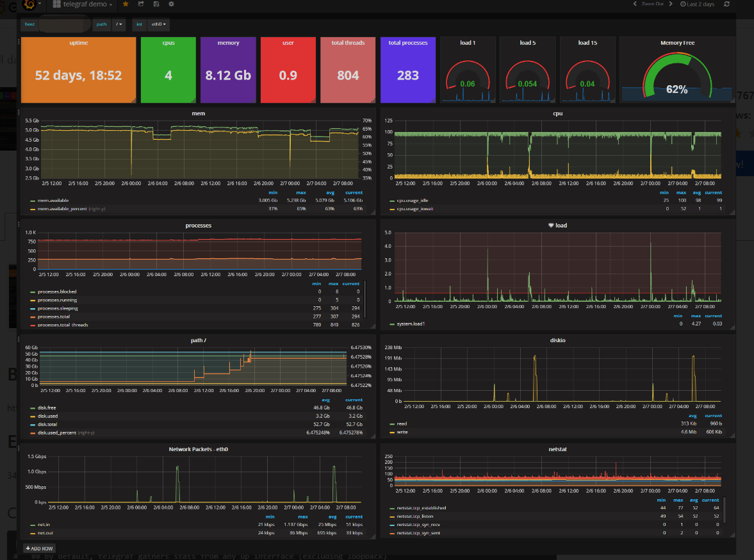Image resolution: width=754 pixels, height=560 pixels.
Task: Toggle processes.sleeping series in legend
Action: pyautogui.click(x=58, y=308)
